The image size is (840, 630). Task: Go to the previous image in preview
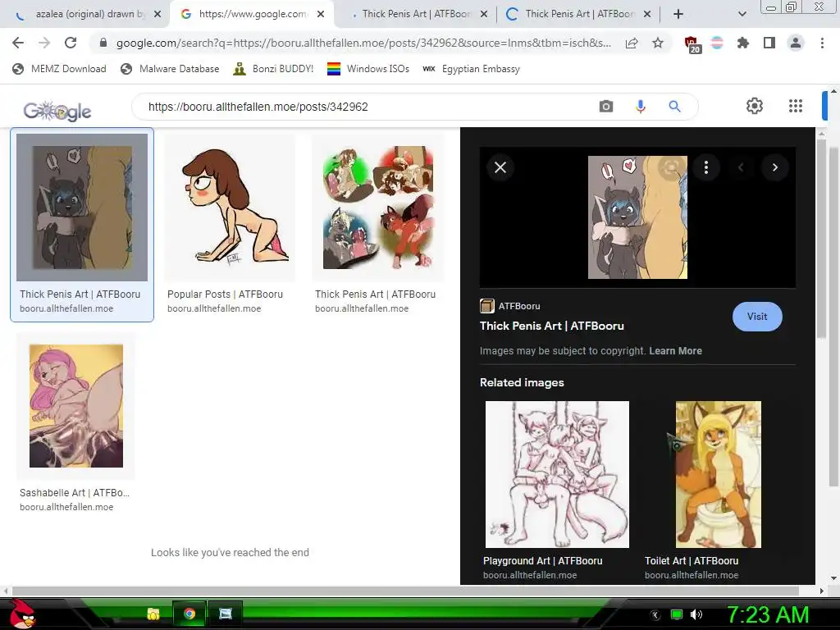741,167
